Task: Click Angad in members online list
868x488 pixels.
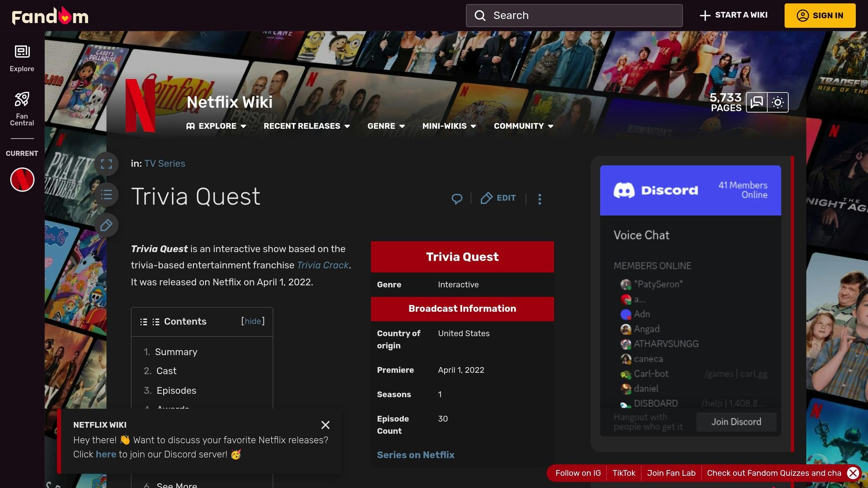Action: [x=647, y=329]
